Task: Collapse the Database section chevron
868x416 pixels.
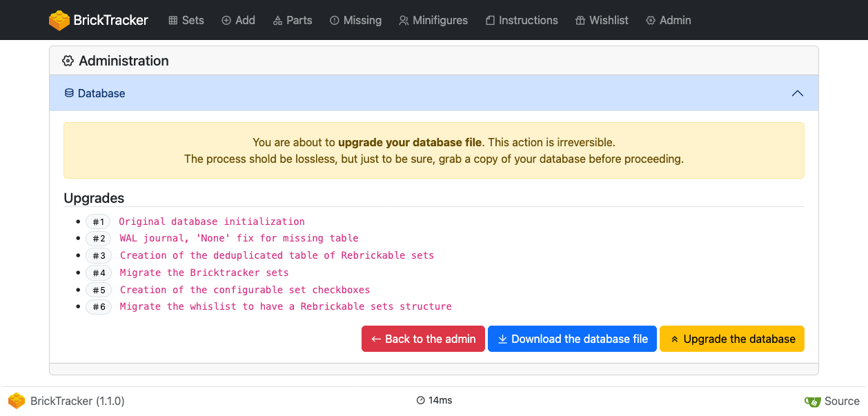Action: click(797, 93)
